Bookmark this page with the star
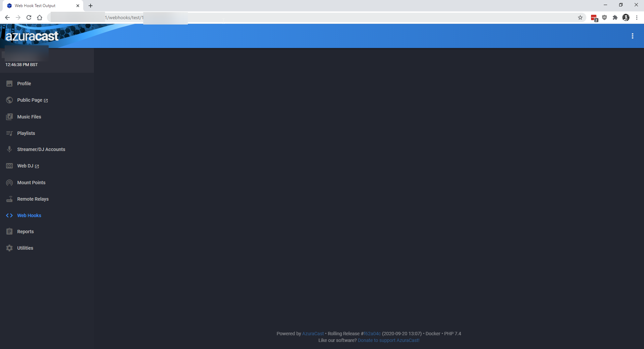 click(x=580, y=17)
